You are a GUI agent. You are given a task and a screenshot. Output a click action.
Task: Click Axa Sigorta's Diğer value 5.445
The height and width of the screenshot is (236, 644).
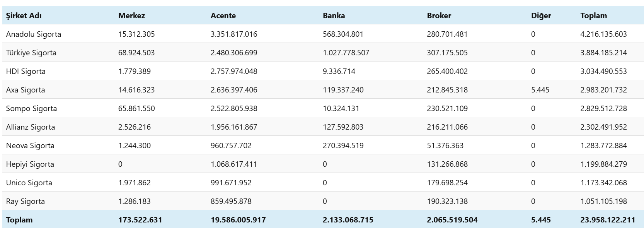[x=540, y=90]
